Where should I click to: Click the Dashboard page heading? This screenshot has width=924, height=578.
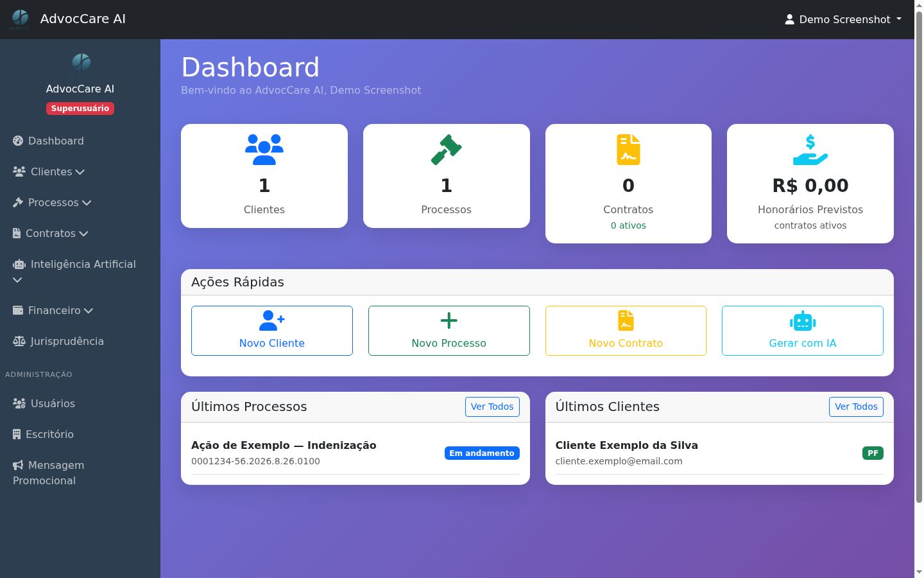click(x=250, y=67)
